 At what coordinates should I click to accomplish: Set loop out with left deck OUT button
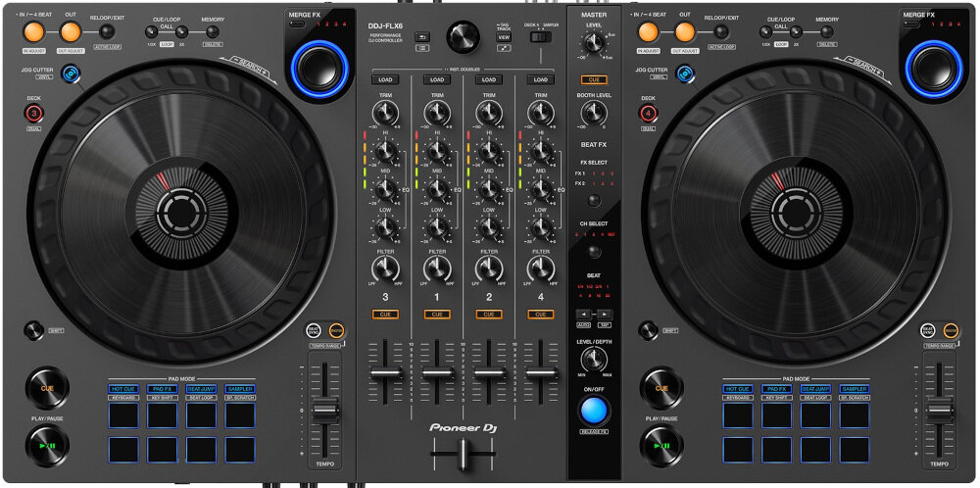coord(71,32)
